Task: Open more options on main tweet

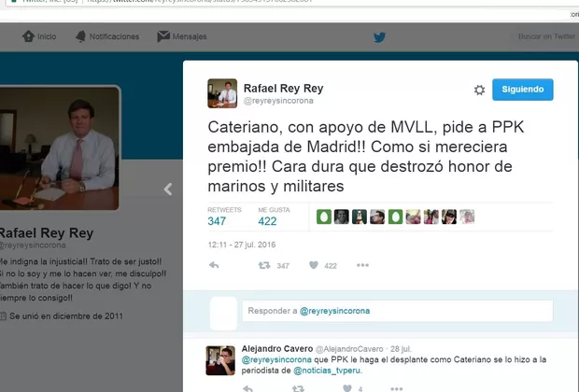Action: pyautogui.click(x=362, y=265)
